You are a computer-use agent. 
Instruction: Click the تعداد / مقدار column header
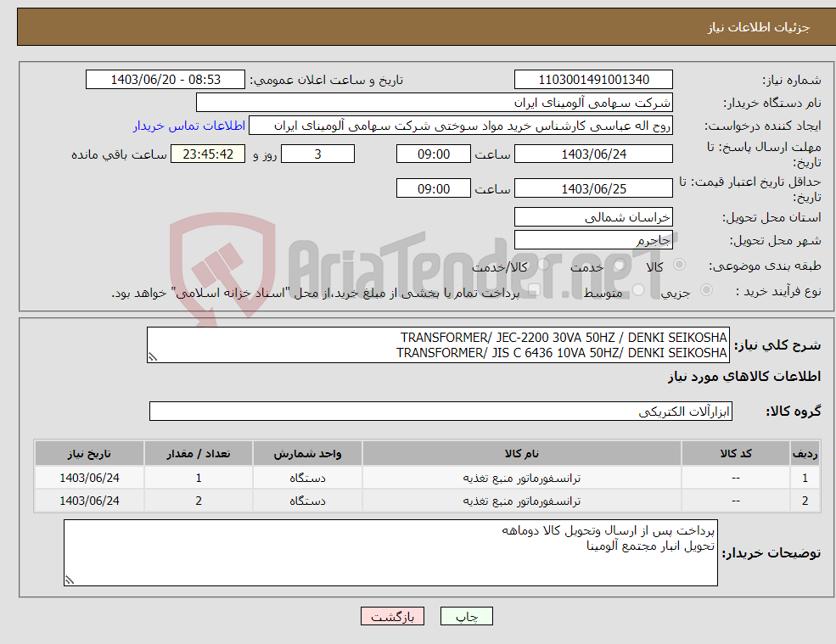(199, 454)
